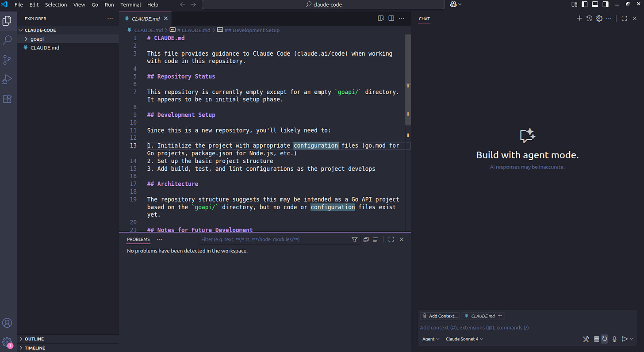Open chat panel More Actions ellipsis

tap(609, 19)
